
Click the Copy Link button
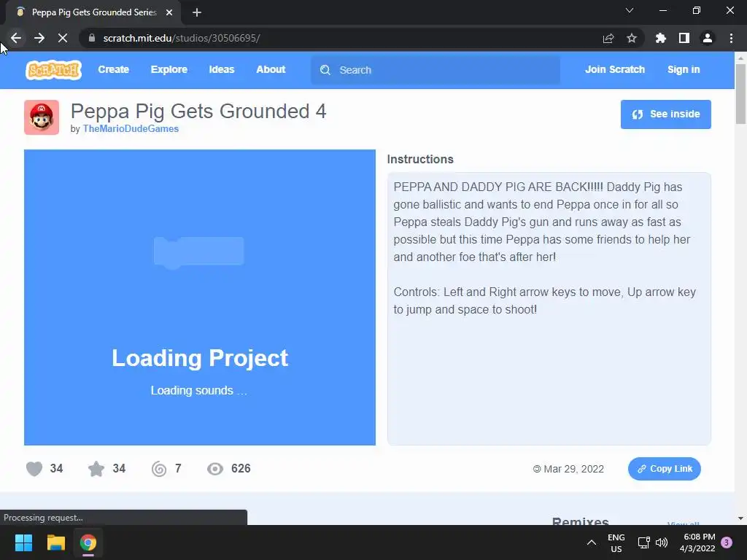(664, 469)
